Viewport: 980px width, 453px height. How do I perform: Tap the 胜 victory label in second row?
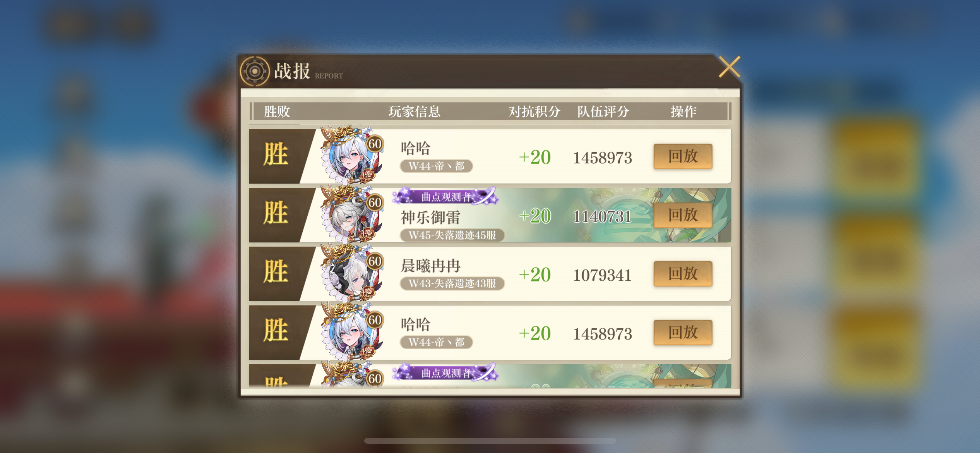click(276, 213)
